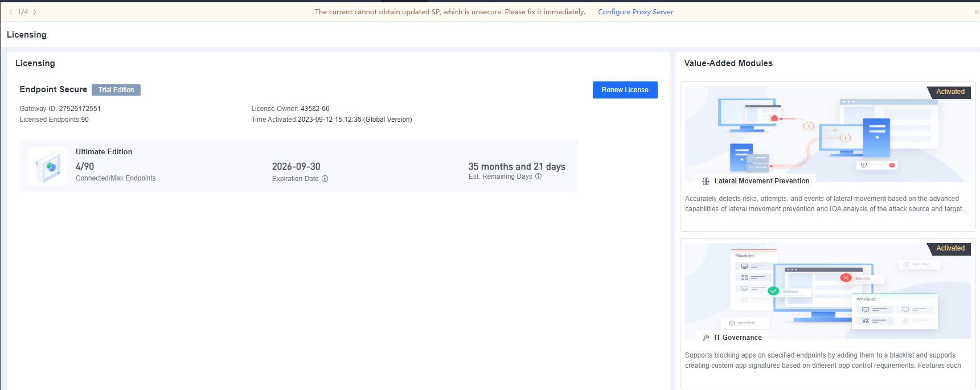The width and height of the screenshot is (980, 390).
Task: Close the notification banner
Action: pos(976,12)
